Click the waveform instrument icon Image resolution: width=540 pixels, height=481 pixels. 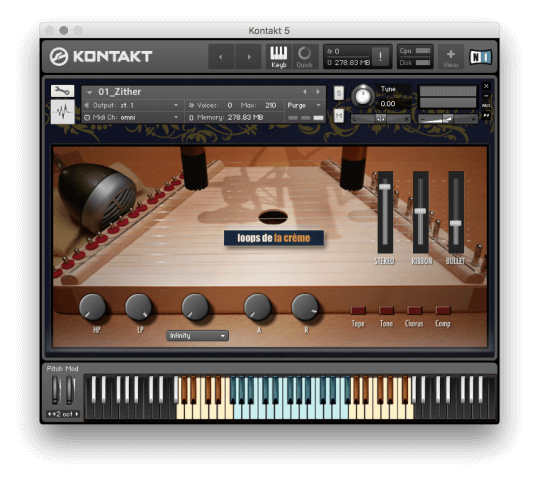(x=62, y=112)
